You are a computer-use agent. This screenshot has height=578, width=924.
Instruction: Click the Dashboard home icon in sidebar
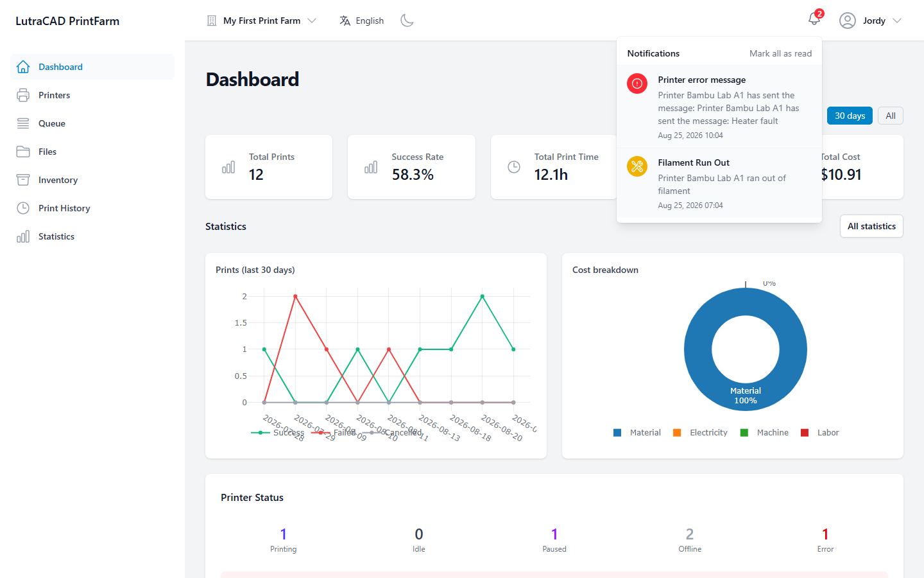(x=23, y=67)
